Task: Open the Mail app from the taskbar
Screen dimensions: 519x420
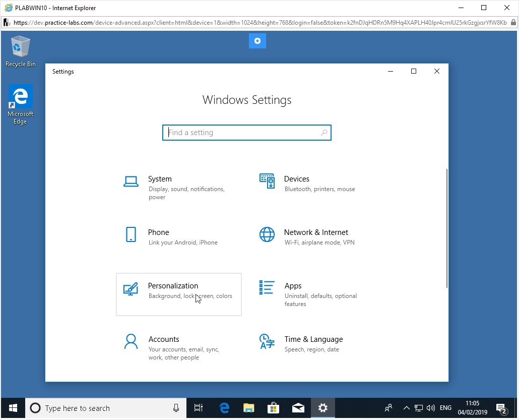Action: 298,408
